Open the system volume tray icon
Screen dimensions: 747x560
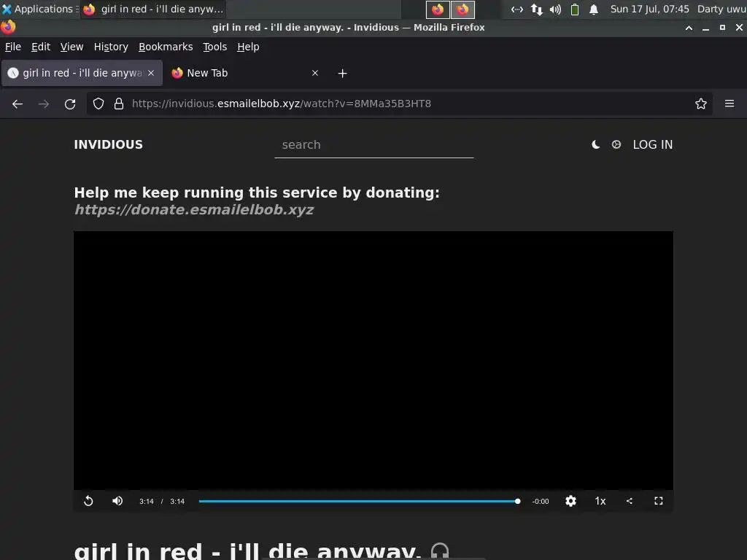point(555,9)
